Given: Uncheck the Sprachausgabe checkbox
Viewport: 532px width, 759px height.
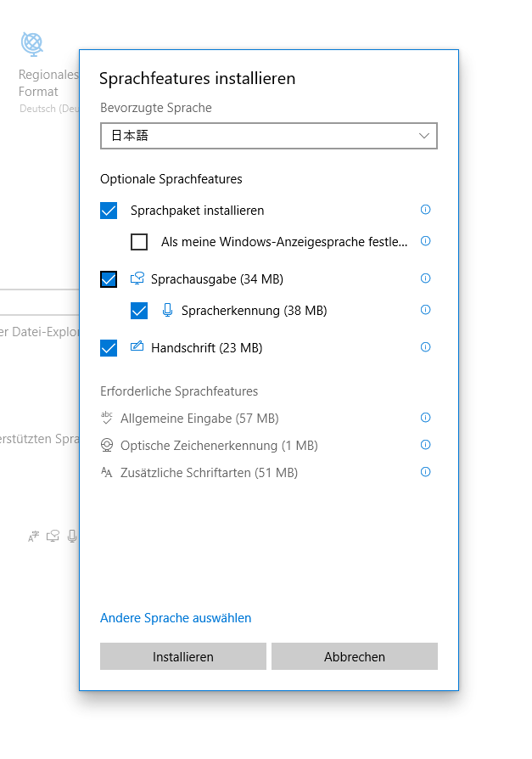Looking at the screenshot, I should click(109, 279).
